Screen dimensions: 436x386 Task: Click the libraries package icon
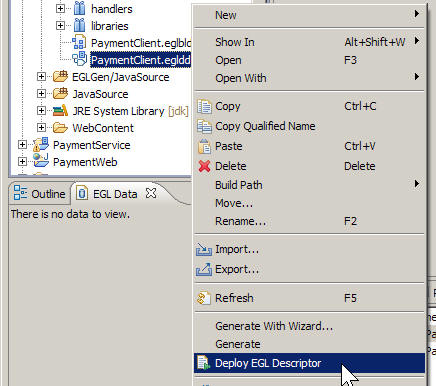(x=79, y=26)
